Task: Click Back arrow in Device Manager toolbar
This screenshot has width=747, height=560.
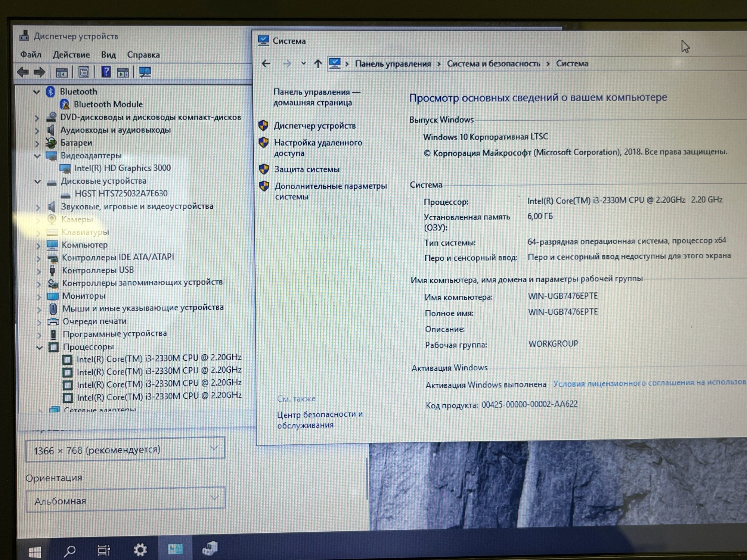Action: [x=23, y=72]
